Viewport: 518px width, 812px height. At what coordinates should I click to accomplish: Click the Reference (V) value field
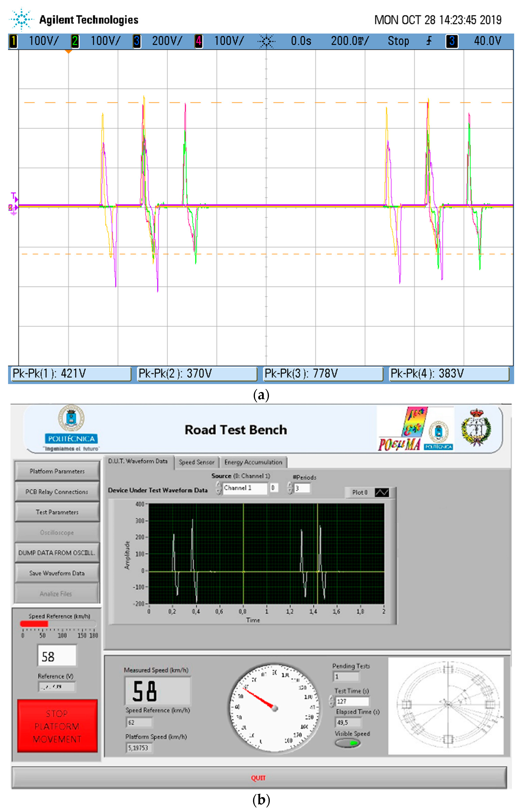(x=57, y=687)
